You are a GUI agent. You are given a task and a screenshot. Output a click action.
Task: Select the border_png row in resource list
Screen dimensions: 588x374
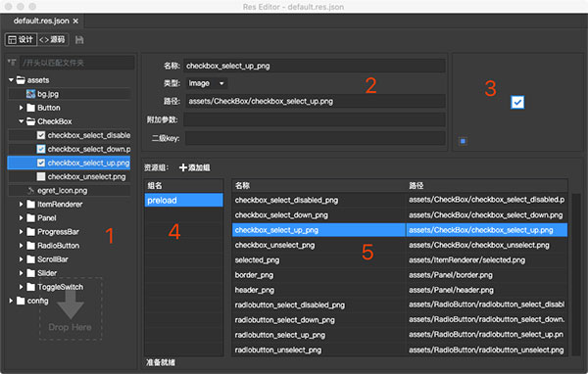(x=400, y=275)
